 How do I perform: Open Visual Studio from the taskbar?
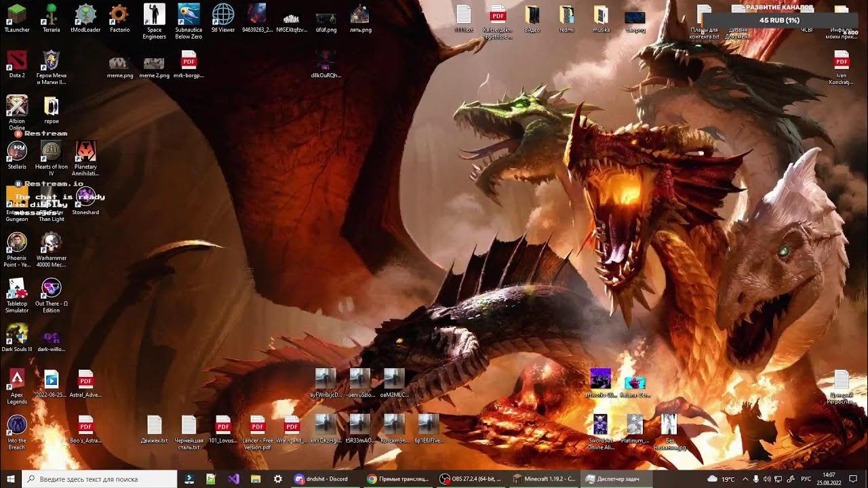(x=233, y=479)
